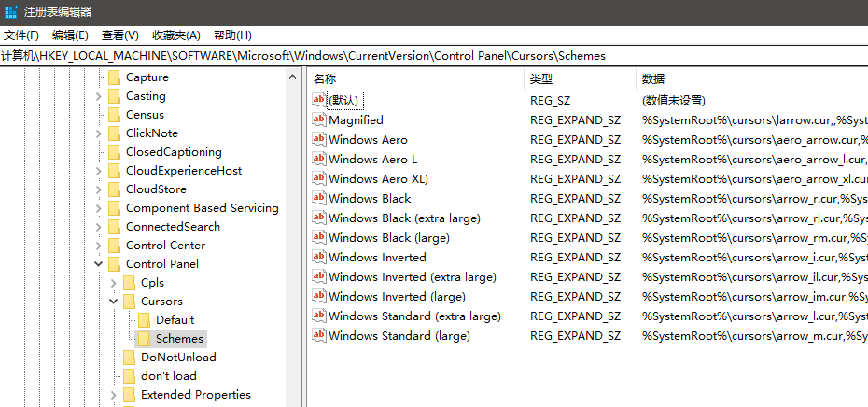This screenshot has width=868, height=407.
Task: Expand the Extended Properties key
Action: pos(114,394)
